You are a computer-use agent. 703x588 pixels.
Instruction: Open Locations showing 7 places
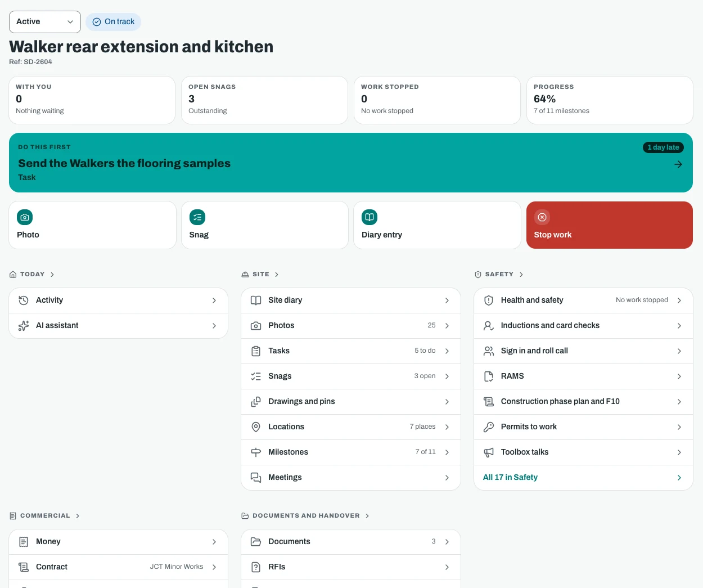pyautogui.click(x=351, y=427)
